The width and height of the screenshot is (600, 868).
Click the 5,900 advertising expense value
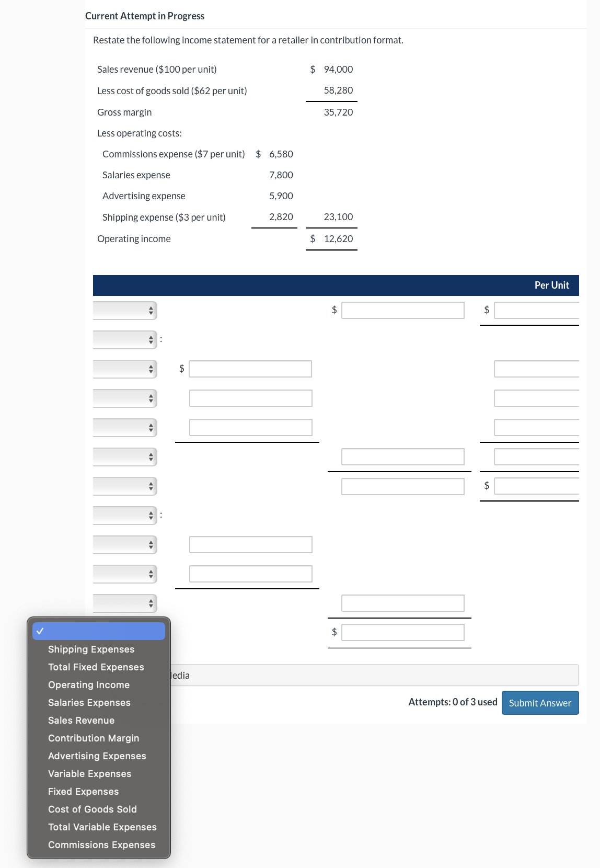point(281,196)
